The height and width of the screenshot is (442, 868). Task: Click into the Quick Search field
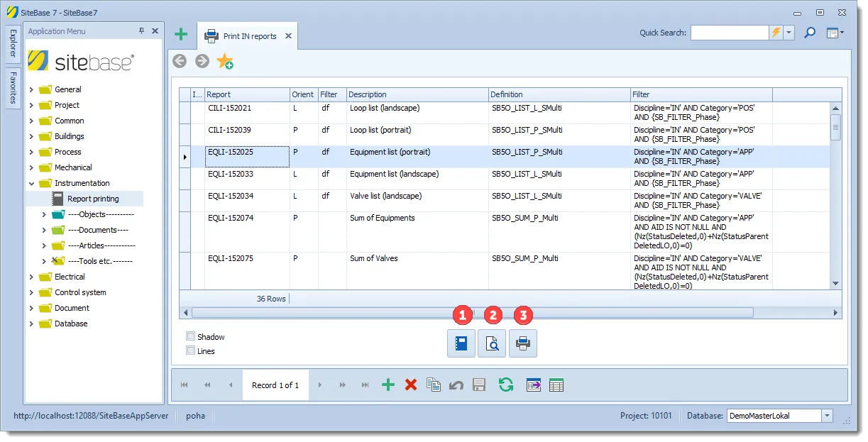point(730,33)
